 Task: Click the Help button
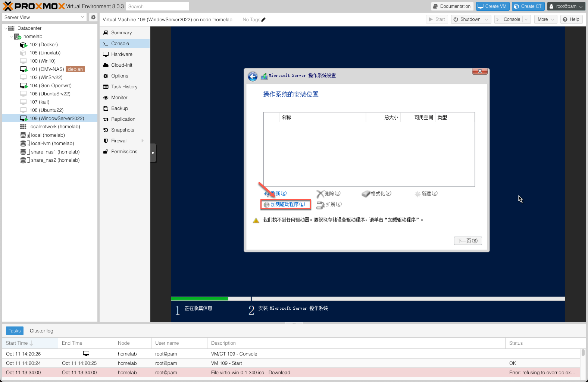point(571,19)
